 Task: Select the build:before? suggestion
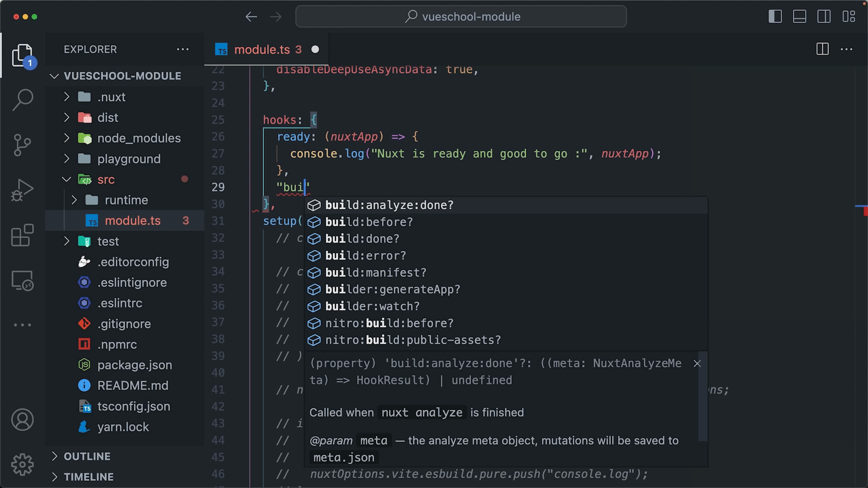point(506,222)
